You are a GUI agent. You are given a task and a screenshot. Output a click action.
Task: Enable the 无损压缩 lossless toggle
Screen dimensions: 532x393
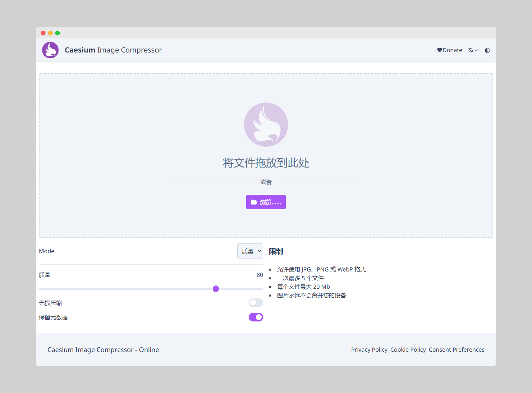click(x=256, y=303)
